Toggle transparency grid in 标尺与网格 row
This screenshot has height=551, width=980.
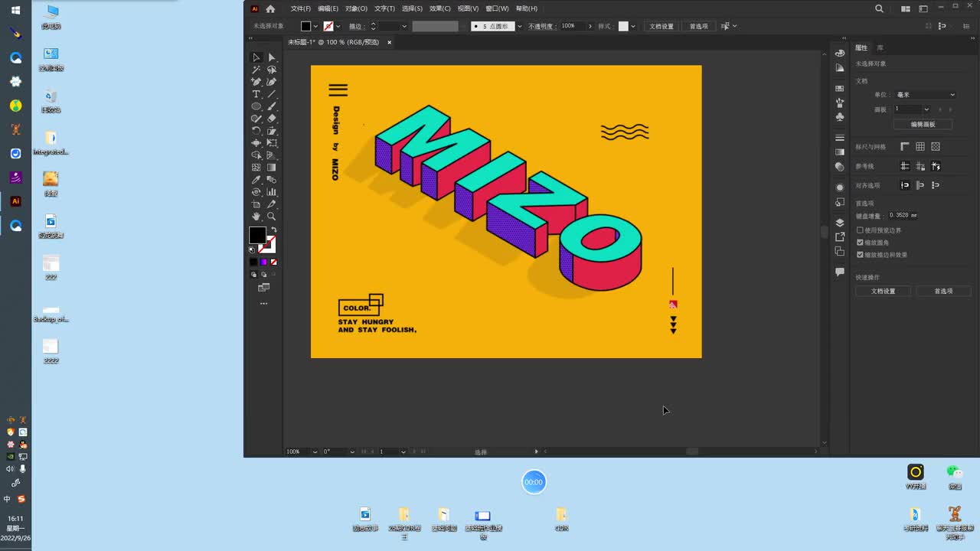coord(936,147)
